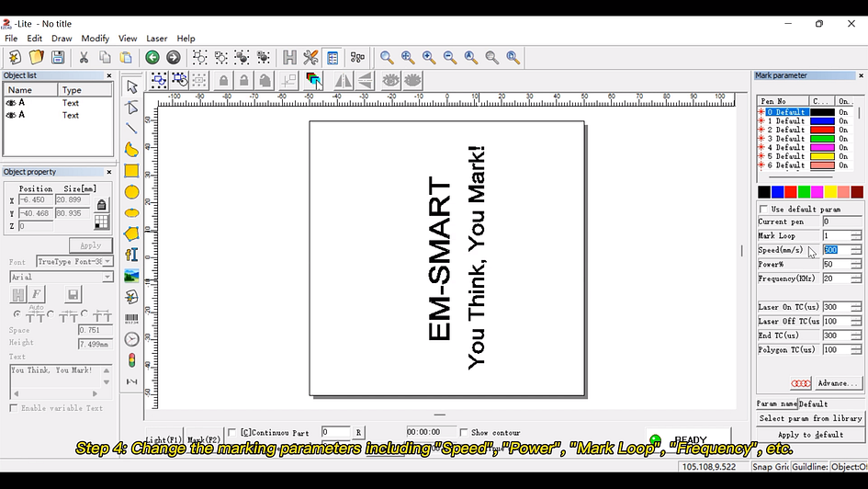This screenshot has width=868, height=489.
Task: Adjust the Mark Loop stepper
Action: coord(856,236)
